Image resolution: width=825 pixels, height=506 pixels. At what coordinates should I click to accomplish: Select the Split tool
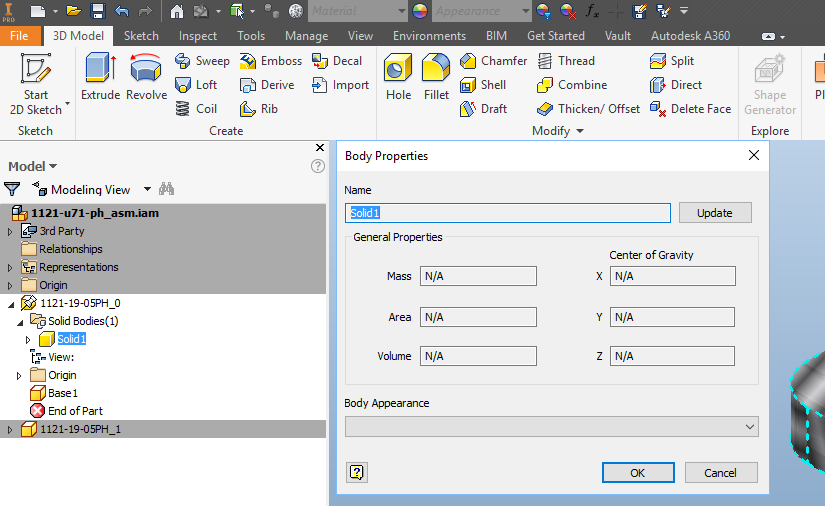pos(672,61)
